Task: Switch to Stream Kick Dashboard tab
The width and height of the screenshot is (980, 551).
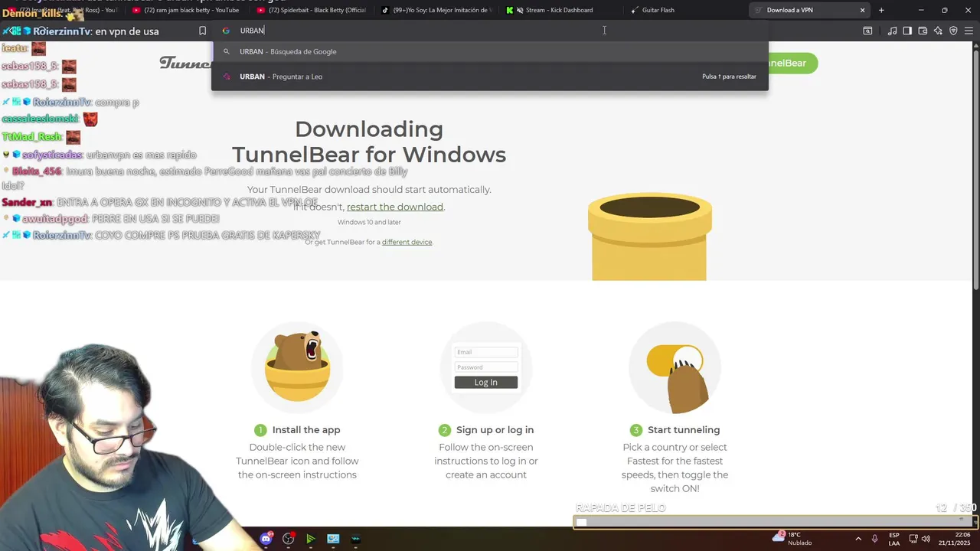Action: coord(561,10)
